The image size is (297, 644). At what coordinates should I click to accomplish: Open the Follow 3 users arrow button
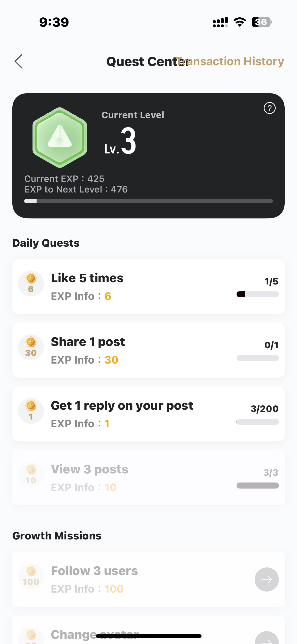point(267,579)
